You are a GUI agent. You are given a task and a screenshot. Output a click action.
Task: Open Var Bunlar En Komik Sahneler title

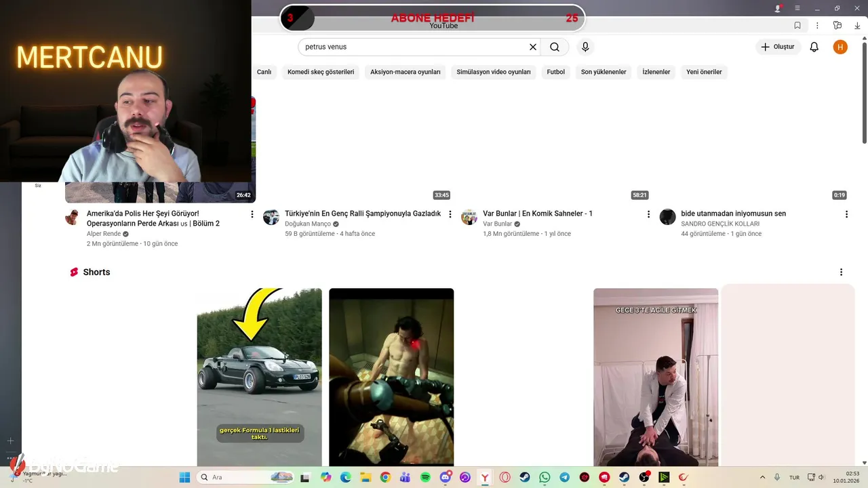538,213
